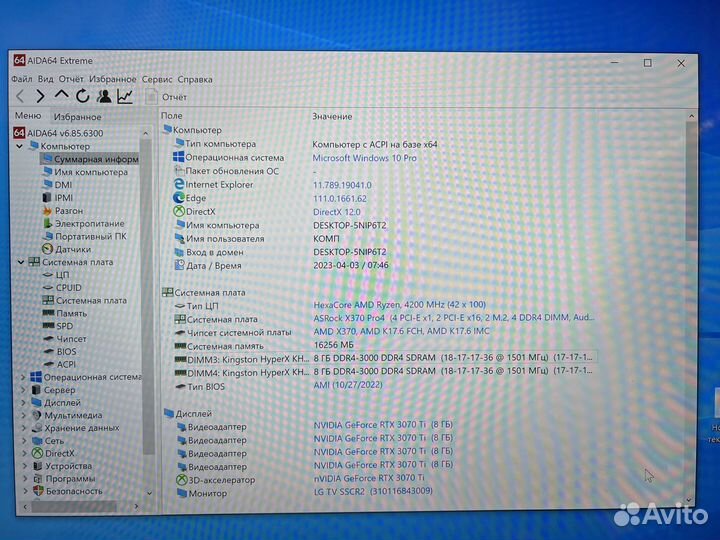The width and height of the screenshot is (720, 540).
Task: Expand the Сеть tree node
Action: pos(24,441)
